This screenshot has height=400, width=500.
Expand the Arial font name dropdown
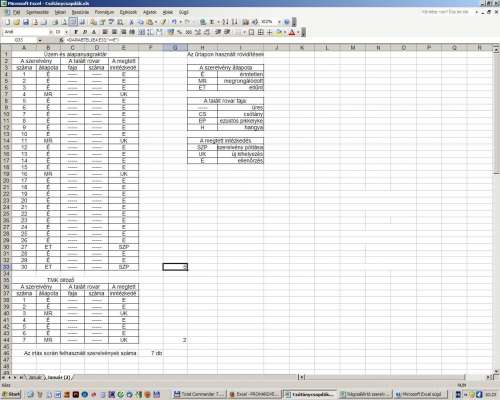coord(51,32)
